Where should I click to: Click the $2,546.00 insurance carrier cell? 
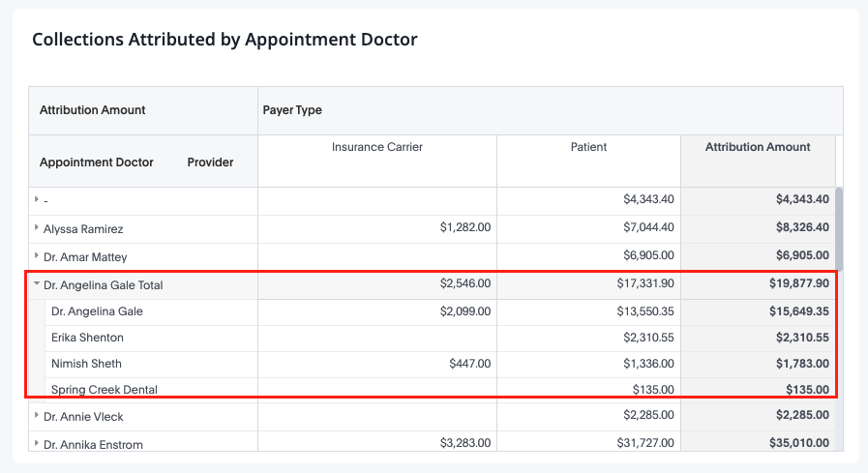click(x=465, y=283)
